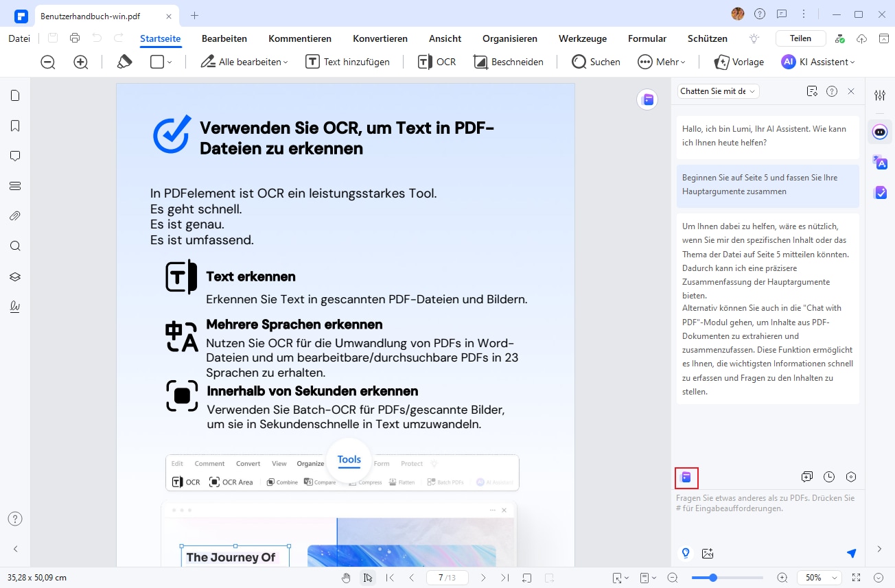Open the translate icon in right sidebar
Viewport: 895px width, 588px height.
pyautogui.click(x=880, y=163)
